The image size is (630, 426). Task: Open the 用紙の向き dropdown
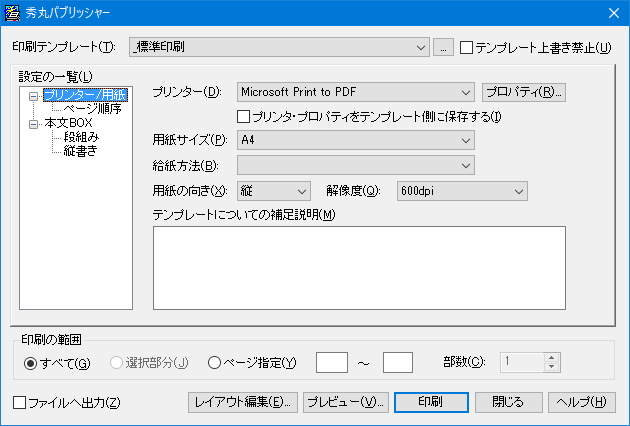click(274, 190)
